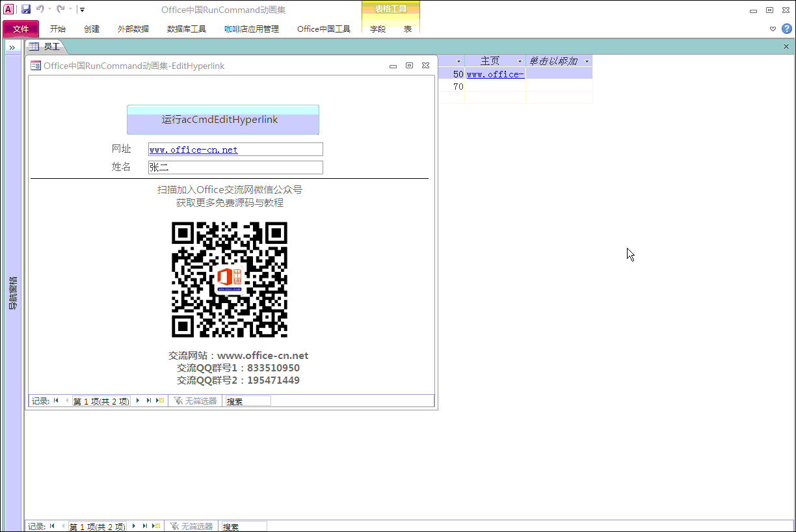The image size is (796, 532).
Task: Open the 文件 tab
Action: (21, 29)
